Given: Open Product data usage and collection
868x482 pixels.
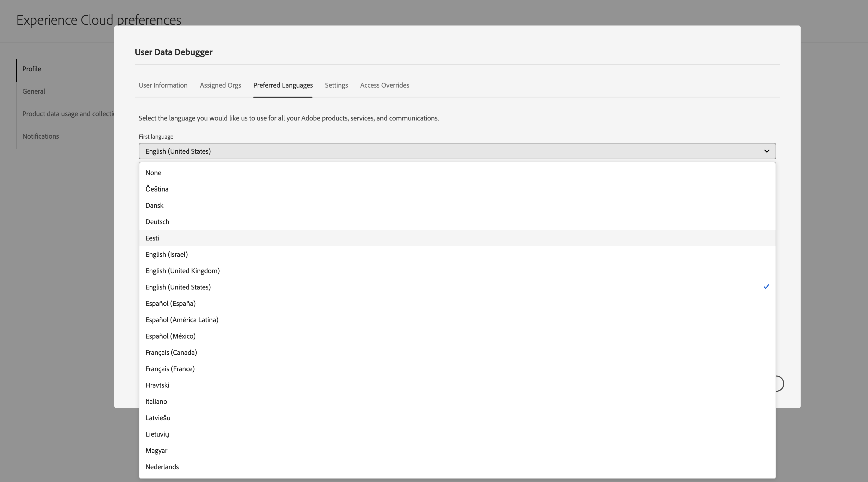Looking at the screenshot, I should click(x=69, y=114).
